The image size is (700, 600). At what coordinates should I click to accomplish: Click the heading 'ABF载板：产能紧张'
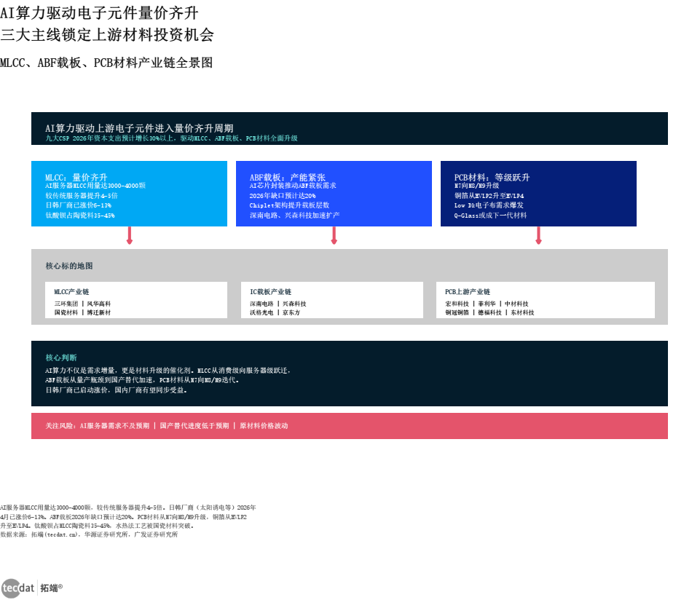click(x=287, y=177)
